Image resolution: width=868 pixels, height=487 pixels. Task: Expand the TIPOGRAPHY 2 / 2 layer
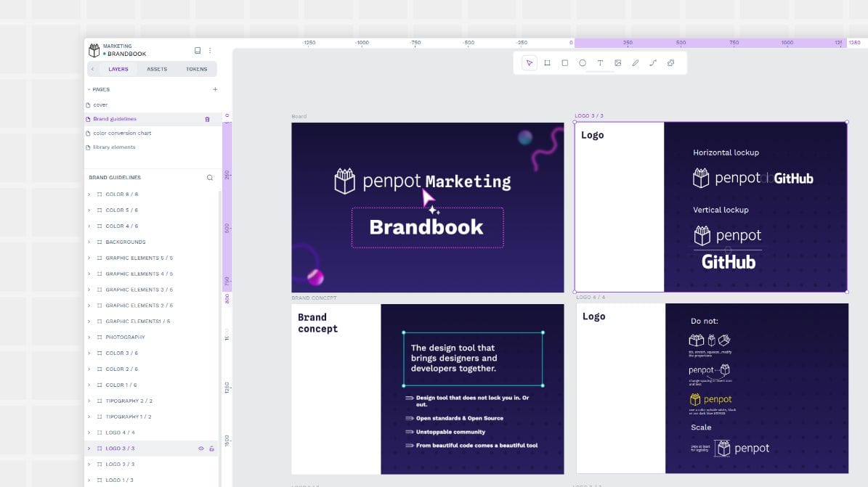[88, 401]
